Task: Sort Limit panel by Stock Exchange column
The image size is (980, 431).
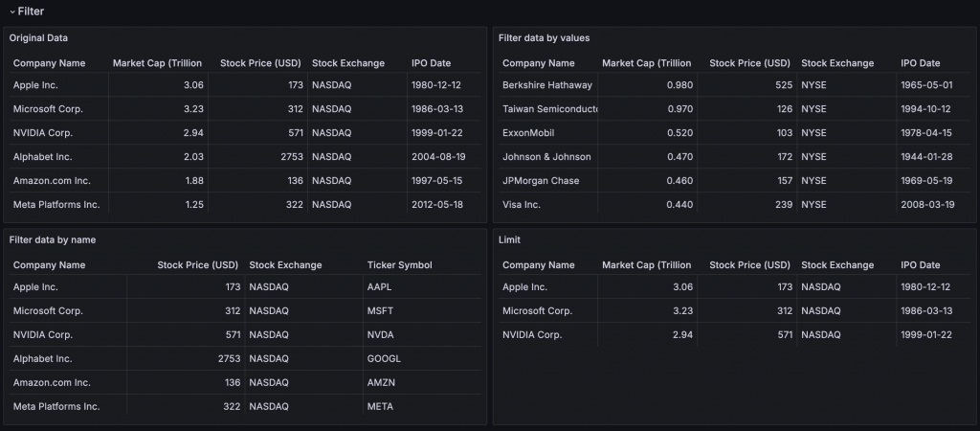Action: tap(837, 265)
